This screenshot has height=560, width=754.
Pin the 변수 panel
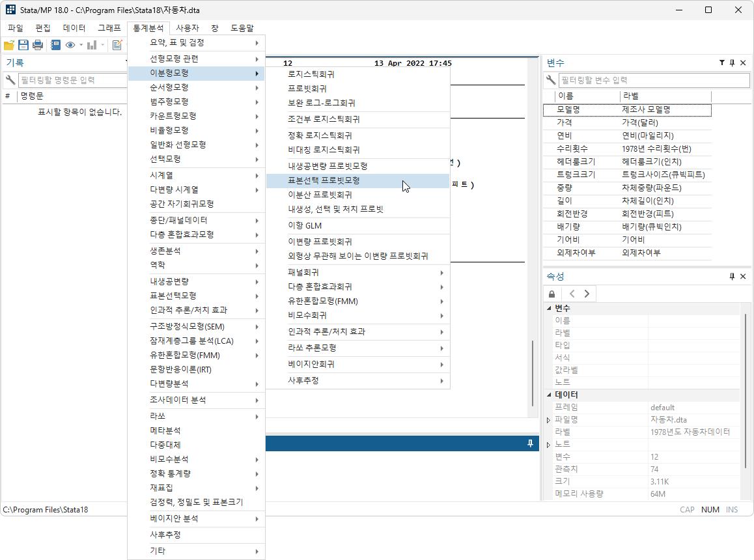click(732, 63)
